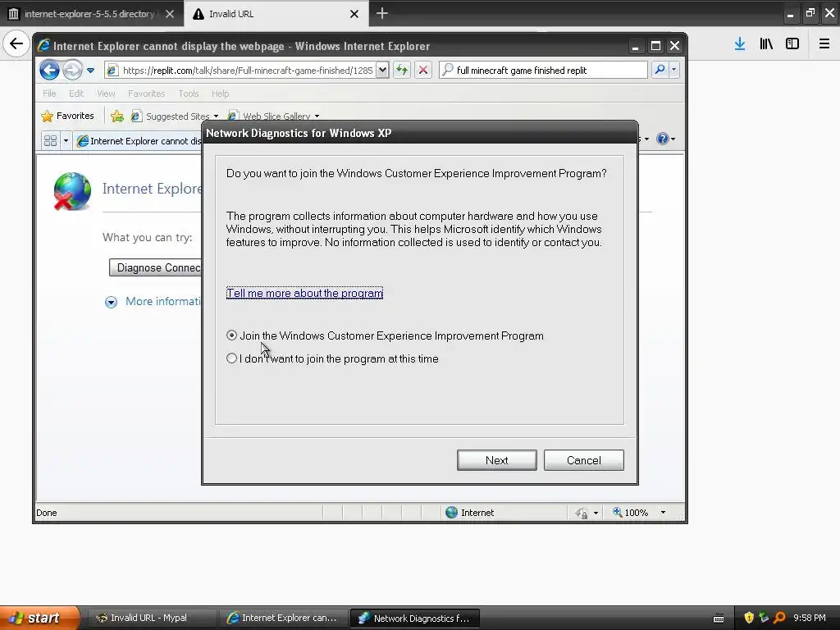Click the IE Help question mark icon
The height and width of the screenshot is (630, 840).
point(663,139)
